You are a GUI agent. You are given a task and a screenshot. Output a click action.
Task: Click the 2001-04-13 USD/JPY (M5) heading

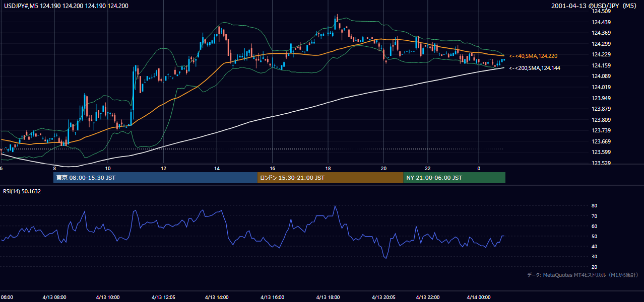(x=595, y=6)
